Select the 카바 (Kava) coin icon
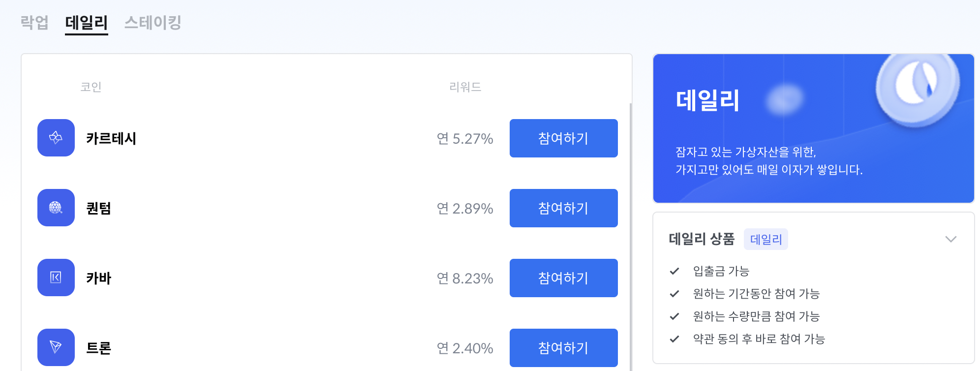The height and width of the screenshot is (371, 980). (x=56, y=278)
